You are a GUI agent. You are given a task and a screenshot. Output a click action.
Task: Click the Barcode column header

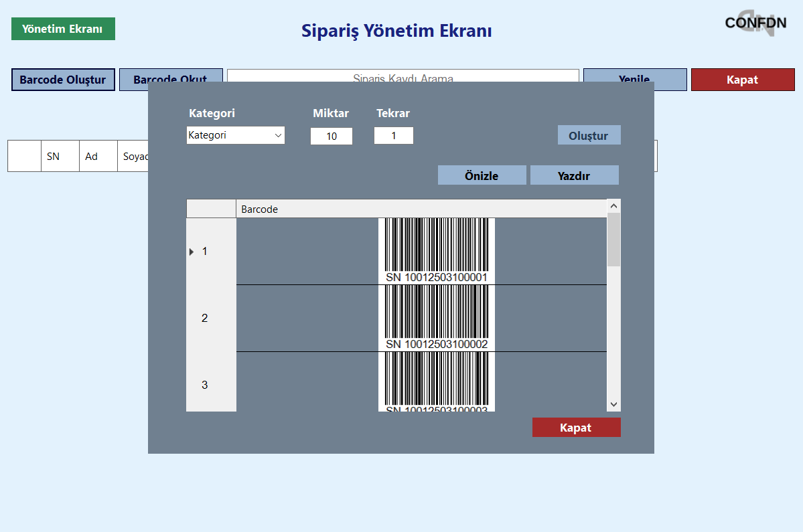(421, 209)
